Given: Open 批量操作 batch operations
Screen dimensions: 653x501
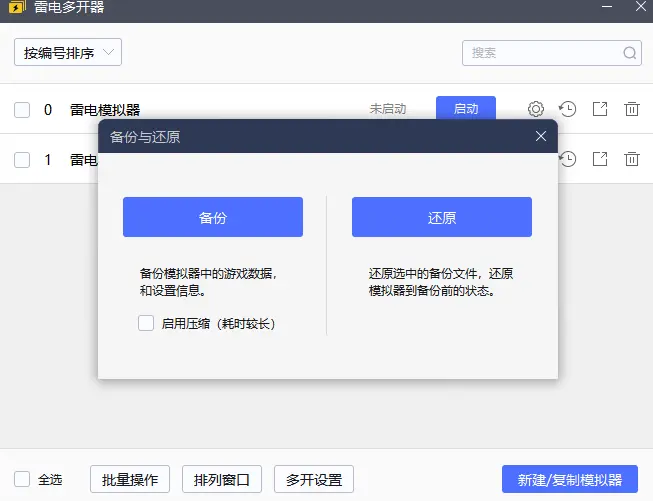Looking at the screenshot, I should point(130,479).
